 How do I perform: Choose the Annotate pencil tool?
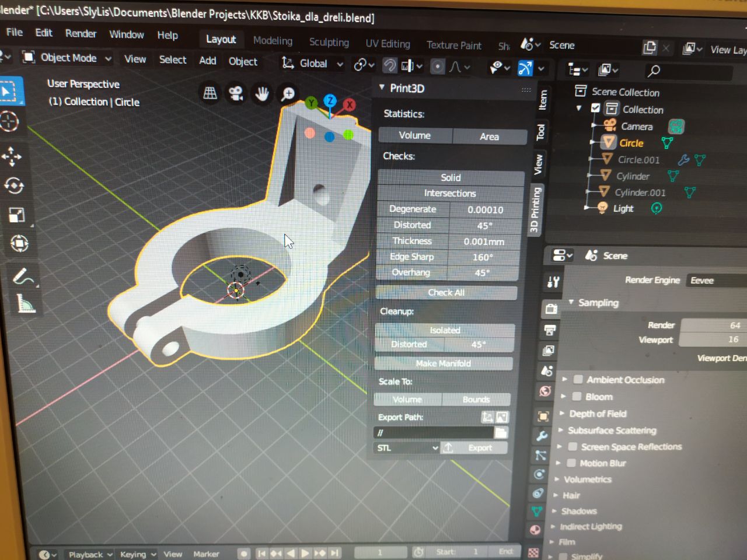coord(22,275)
